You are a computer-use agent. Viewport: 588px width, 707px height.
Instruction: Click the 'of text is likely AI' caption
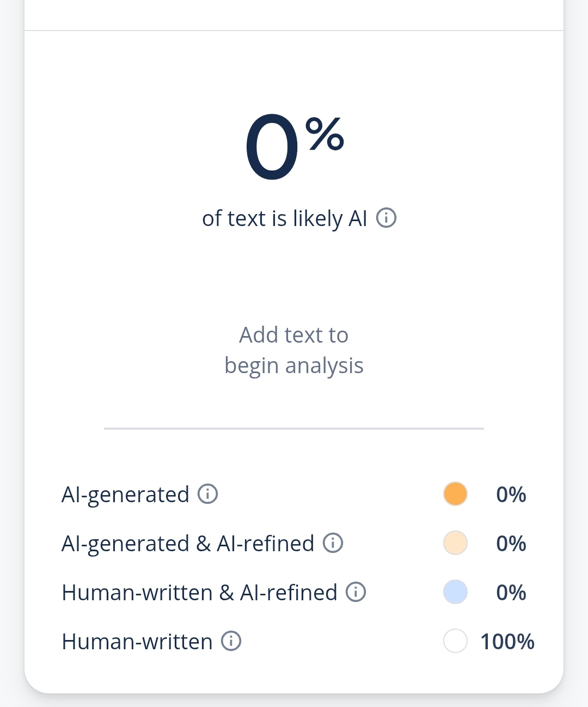point(284,218)
